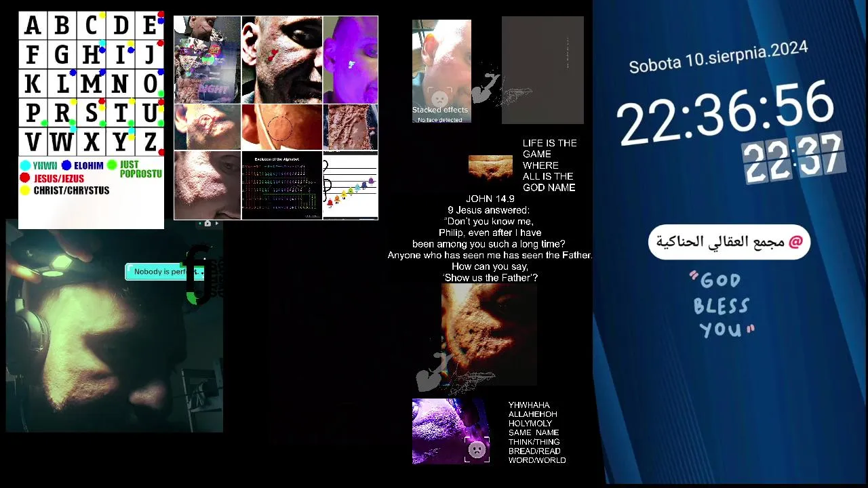
Task: Open the large green-tinted headphone face photo
Action: tap(115, 326)
